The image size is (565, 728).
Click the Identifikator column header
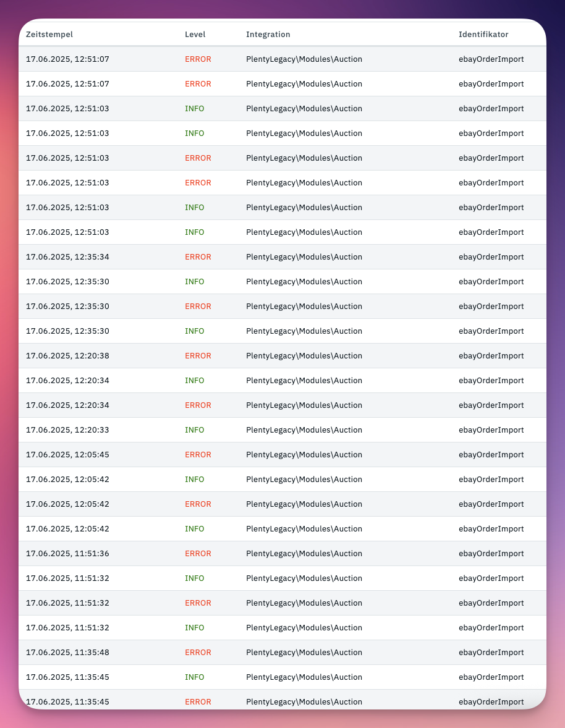(483, 35)
